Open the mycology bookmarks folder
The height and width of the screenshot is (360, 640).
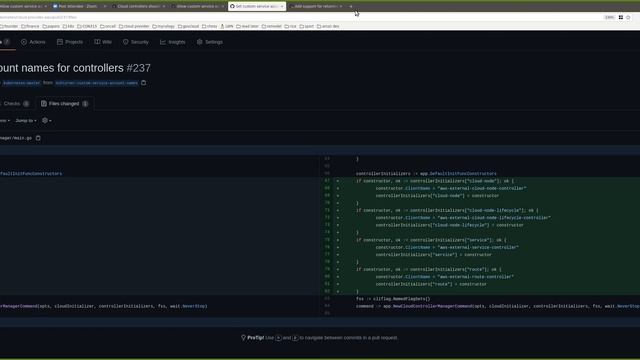pos(164,26)
